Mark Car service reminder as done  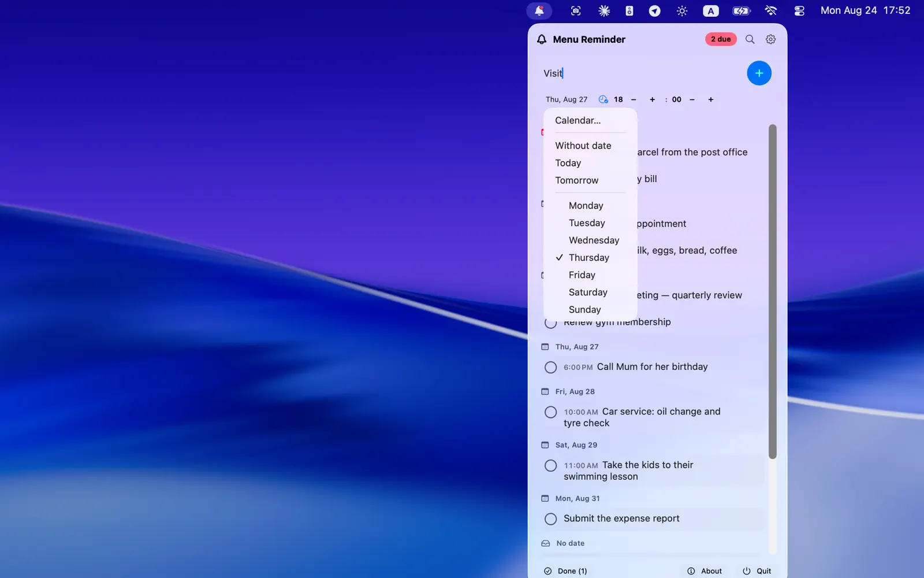coord(551,412)
